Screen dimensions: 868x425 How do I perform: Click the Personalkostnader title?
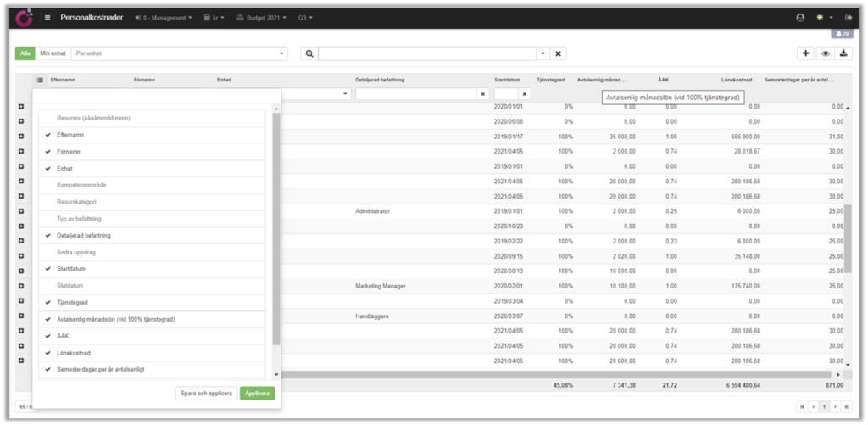[x=92, y=18]
